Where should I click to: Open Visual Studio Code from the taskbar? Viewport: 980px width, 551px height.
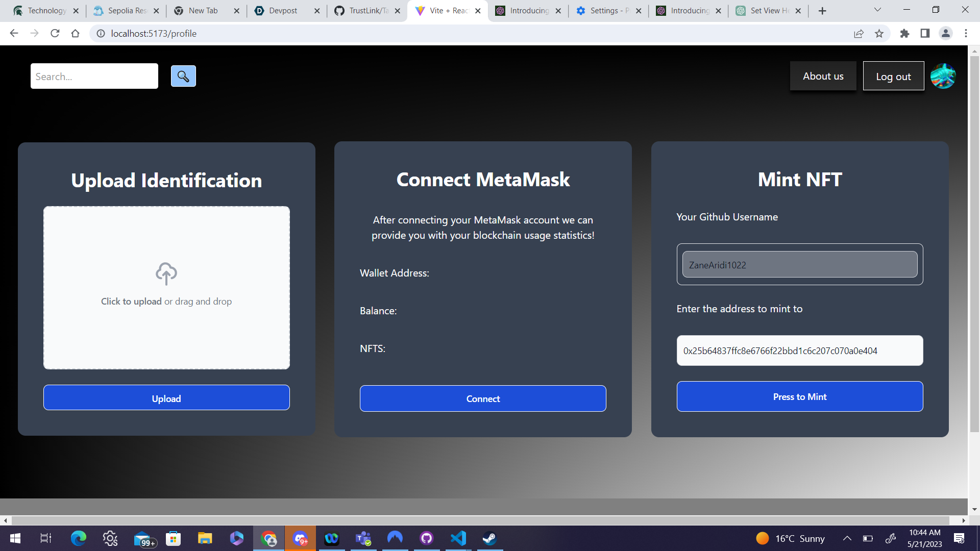pos(458,538)
